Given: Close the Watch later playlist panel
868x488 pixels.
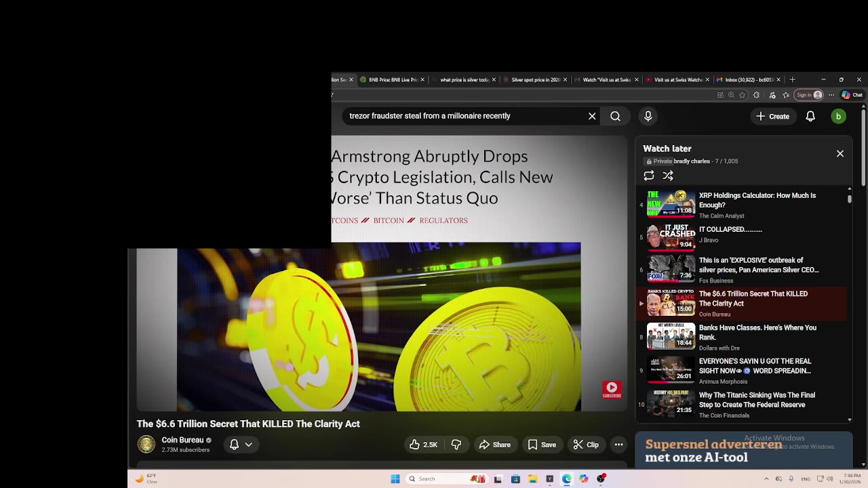Looking at the screenshot, I should [x=840, y=153].
